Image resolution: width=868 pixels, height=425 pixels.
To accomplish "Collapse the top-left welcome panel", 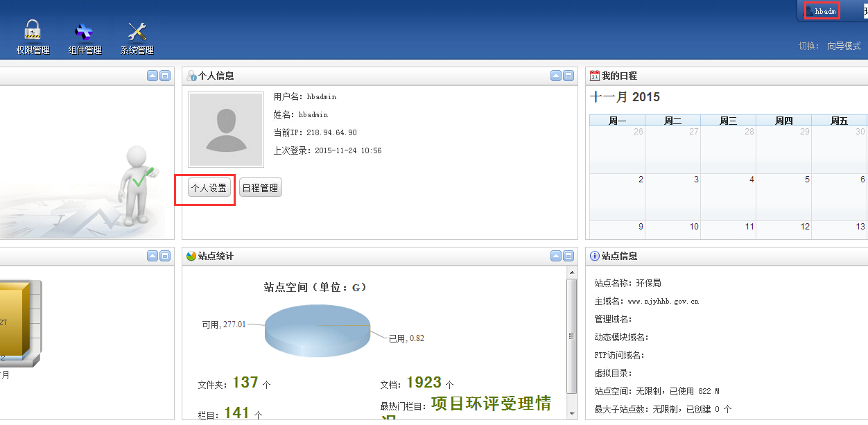I will pos(153,76).
